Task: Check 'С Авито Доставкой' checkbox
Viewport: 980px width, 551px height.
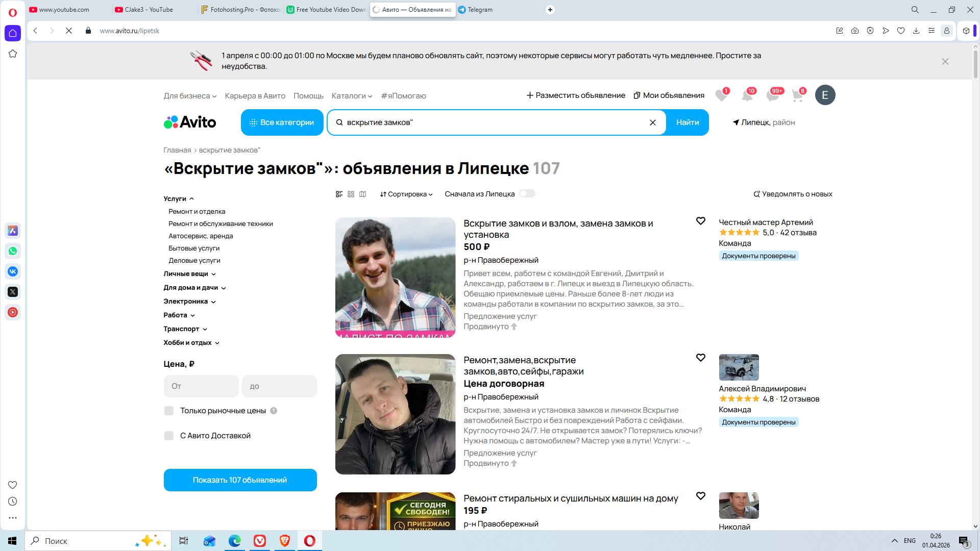Action: click(169, 436)
